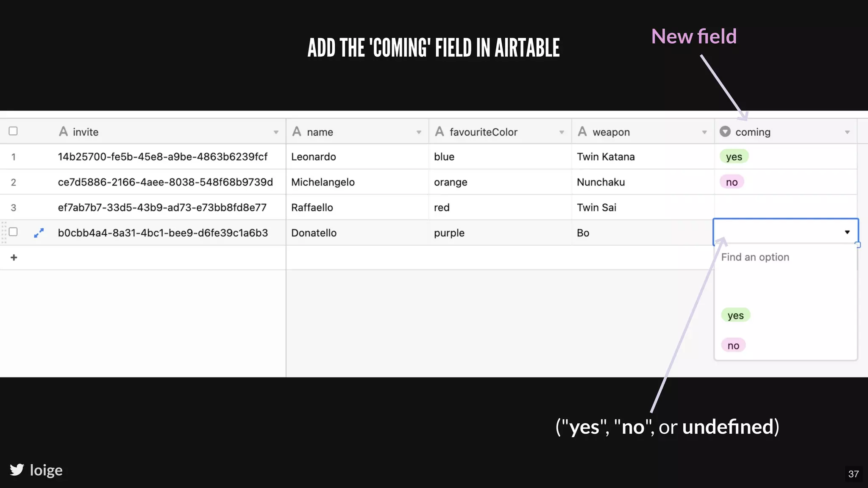Screen dimensions: 868x488
Task: Click the text-type icon of the favouriteColor column
Action: point(440,131)
